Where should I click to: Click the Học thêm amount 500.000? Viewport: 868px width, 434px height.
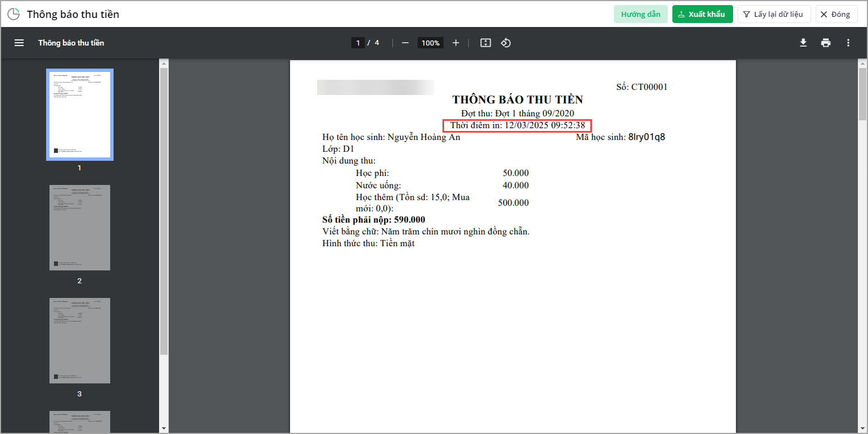513,203
